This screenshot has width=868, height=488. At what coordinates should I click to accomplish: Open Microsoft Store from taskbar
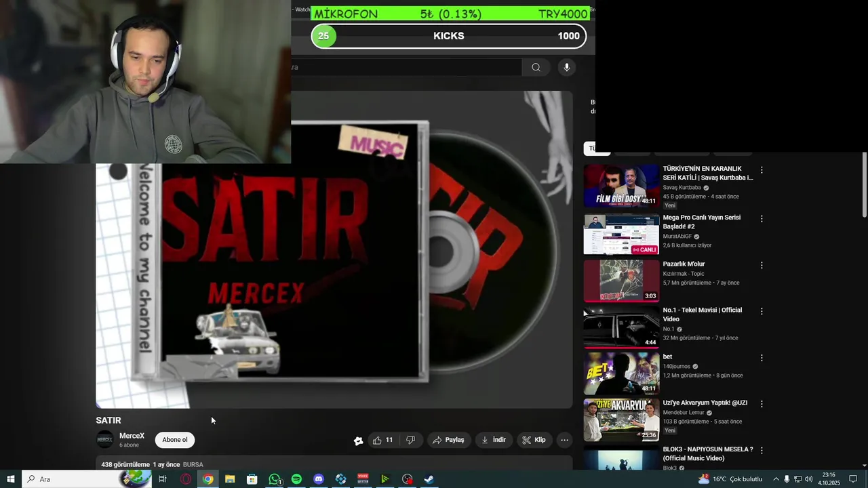click(x=252, y=479)
